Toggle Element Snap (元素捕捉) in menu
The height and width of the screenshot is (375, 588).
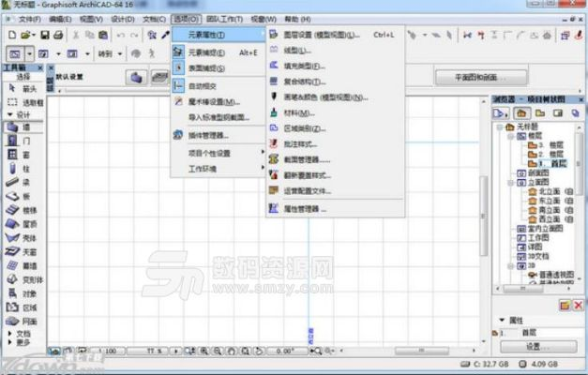tap(219, 52)
